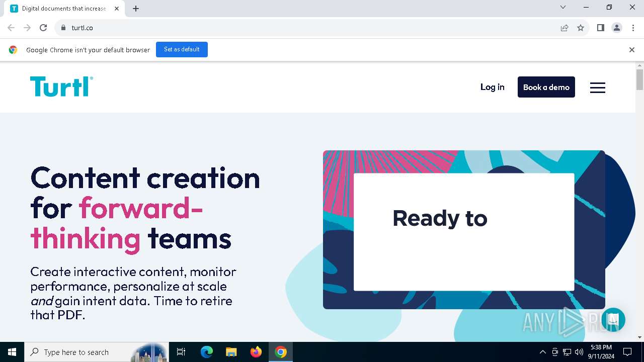Open a new tab with plus
This screenshot has width=644, height=362.
point(136,9)
